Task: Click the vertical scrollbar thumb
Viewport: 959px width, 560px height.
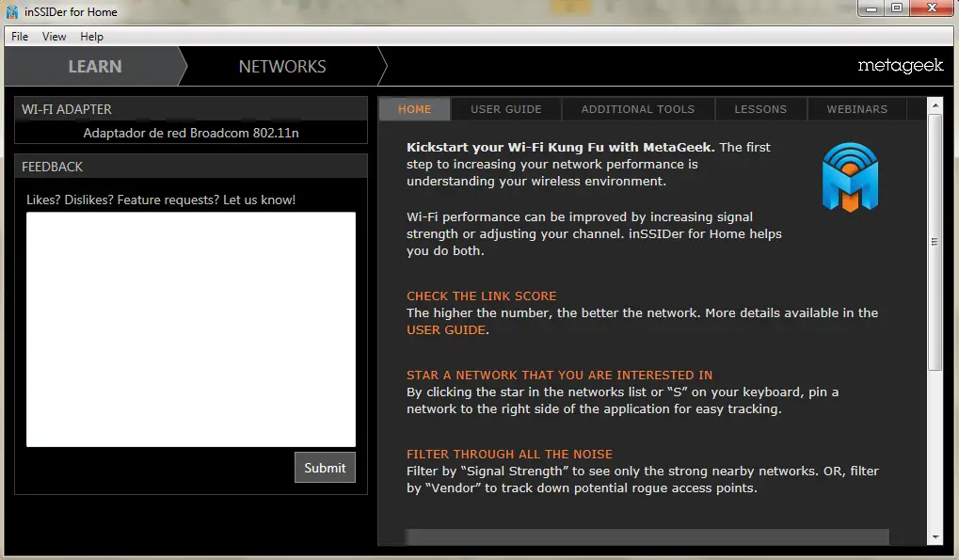Action: (935, 242)
